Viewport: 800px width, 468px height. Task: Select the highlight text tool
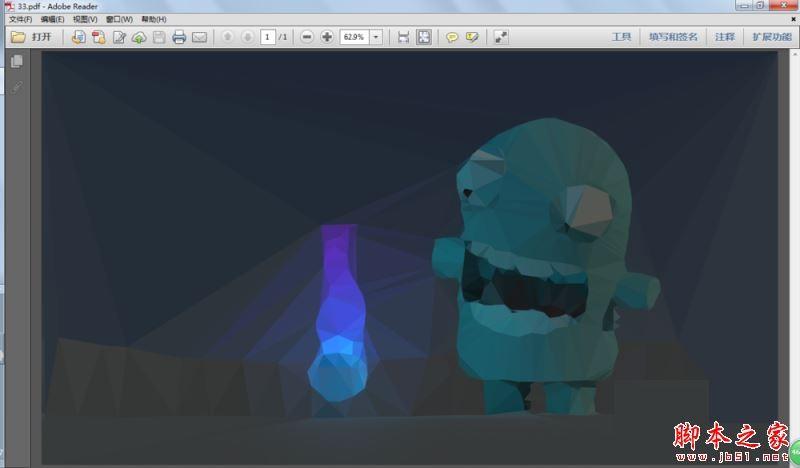(472, 37)
